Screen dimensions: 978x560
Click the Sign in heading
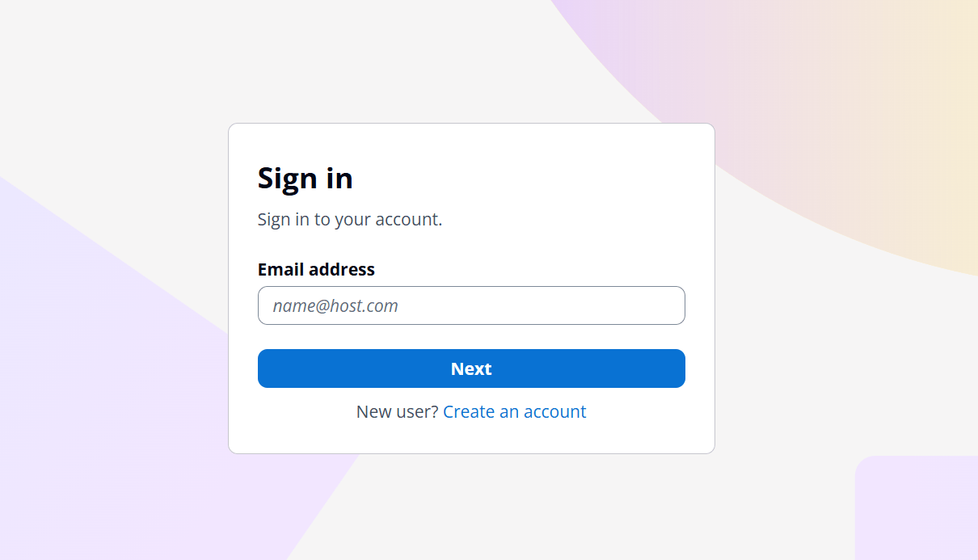pos(305,178)
